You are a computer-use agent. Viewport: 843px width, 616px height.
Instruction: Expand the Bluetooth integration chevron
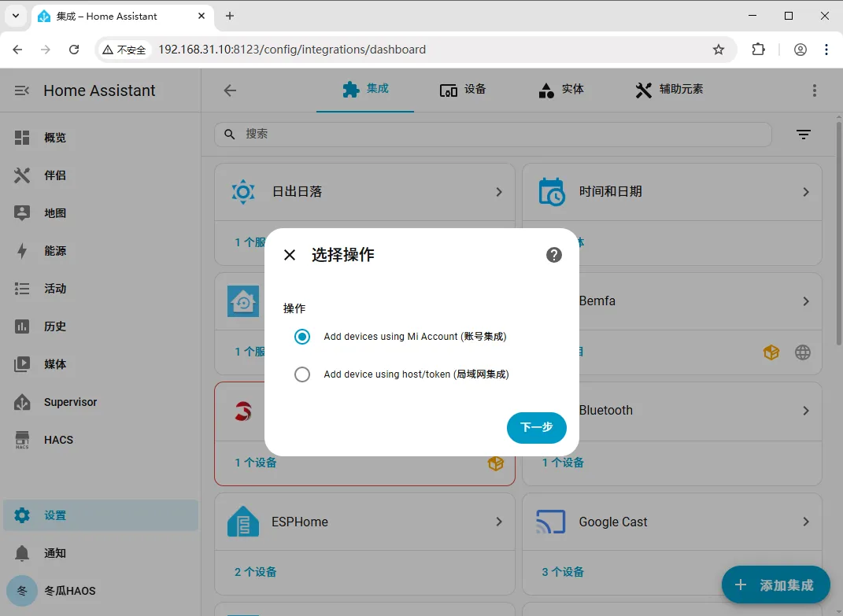(806, 411)
